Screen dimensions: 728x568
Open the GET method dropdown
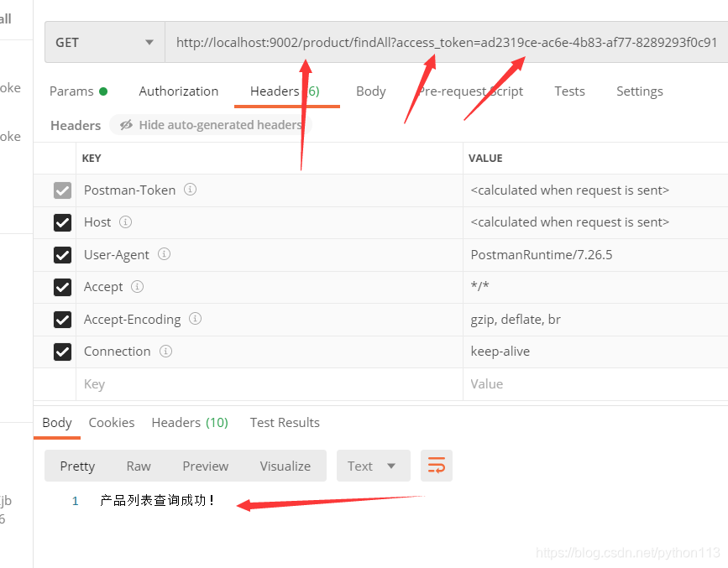(105, 42)
